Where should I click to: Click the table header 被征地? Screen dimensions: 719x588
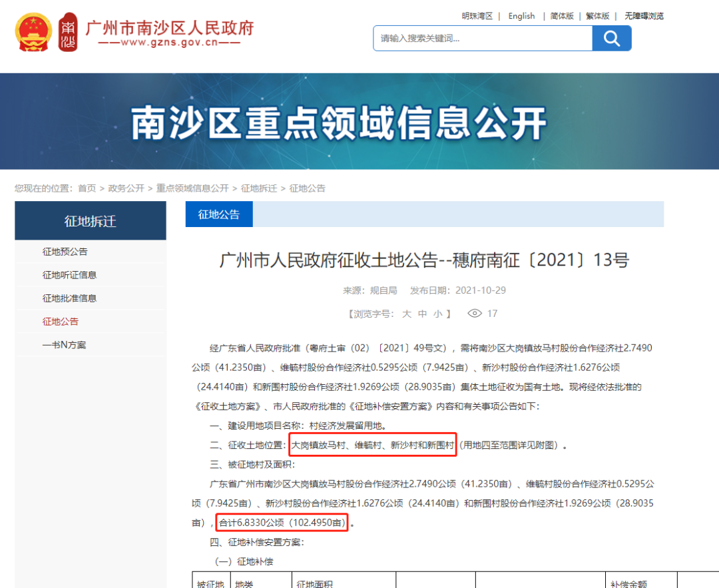(210, 584)
